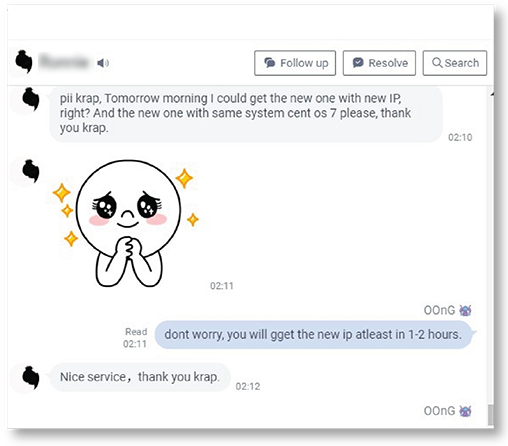Click the scroll up arrow of chat
Image resolution: width=508 pixels, height=446 pixels.
tap(491, 95)
